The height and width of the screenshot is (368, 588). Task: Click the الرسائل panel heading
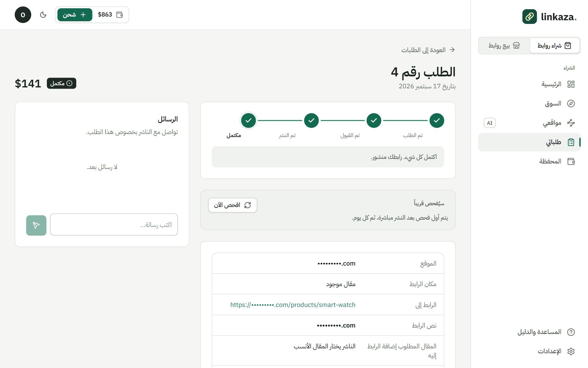pyautogui.click(x=168, y=119)
